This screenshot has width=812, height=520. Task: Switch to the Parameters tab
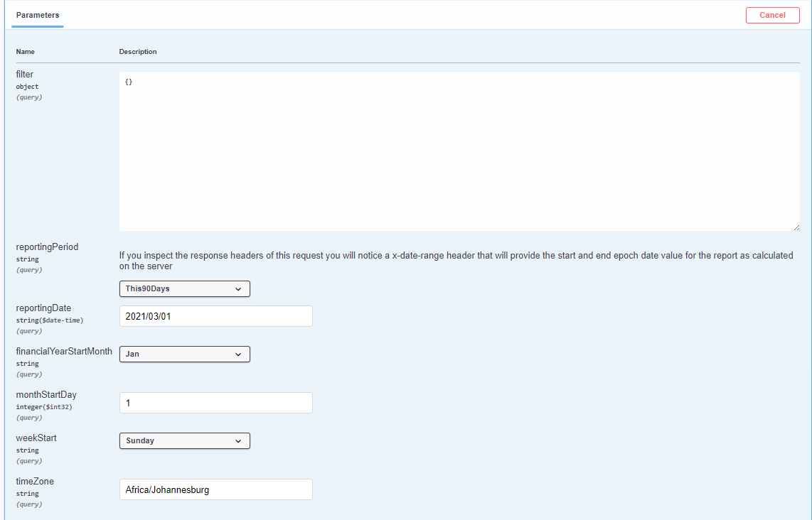tap(38, 15)
